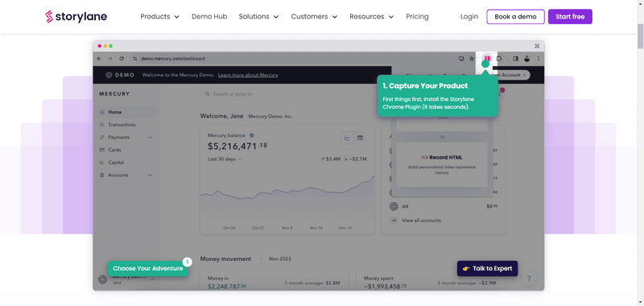Image resolution: width=644 pixels, height=306 pixels.
Task: Click the shield icon next to Mercury balance
Action: 252,135
